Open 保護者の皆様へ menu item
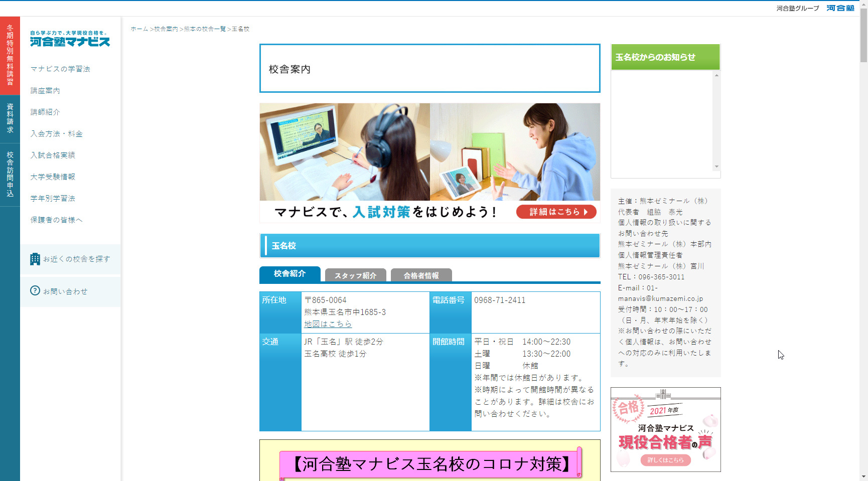868x481 pixels. (56, 220)
